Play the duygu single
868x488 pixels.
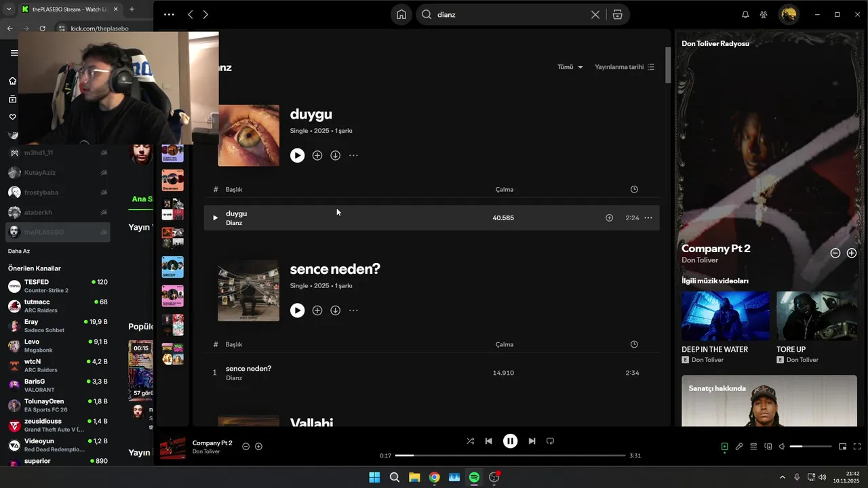click(x=297, y=155)
